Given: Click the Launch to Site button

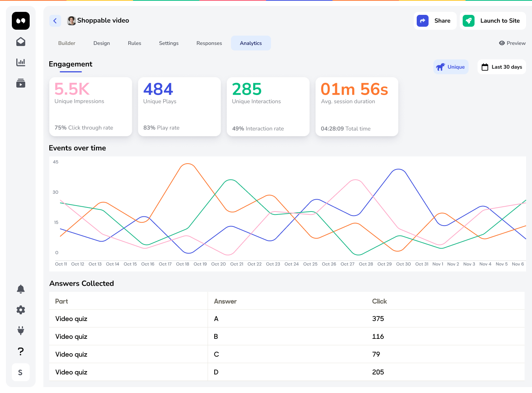Looking at the screenshot, I should pyautogui.click(x=493, y=21).
